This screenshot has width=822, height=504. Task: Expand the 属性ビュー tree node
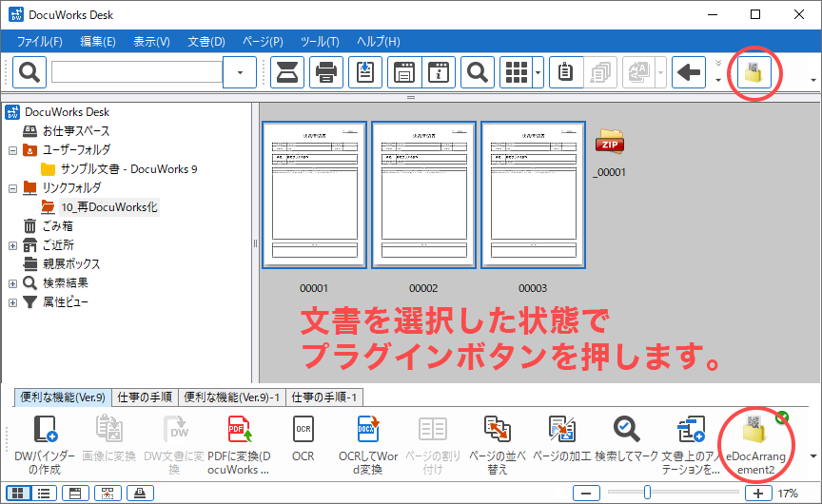13,302
